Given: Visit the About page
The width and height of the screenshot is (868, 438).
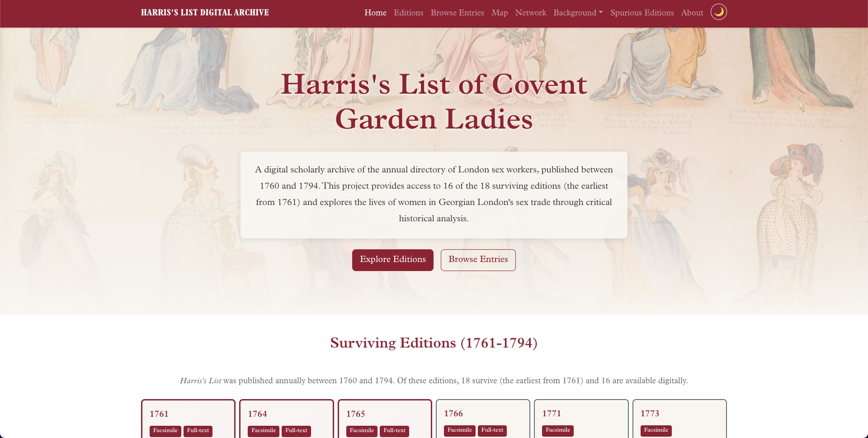Looking at the screenshot, I should [x=692, y=13].
